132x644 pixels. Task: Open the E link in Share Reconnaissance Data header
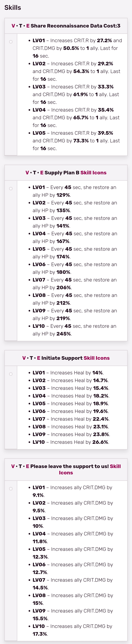(x=28, y=26)
